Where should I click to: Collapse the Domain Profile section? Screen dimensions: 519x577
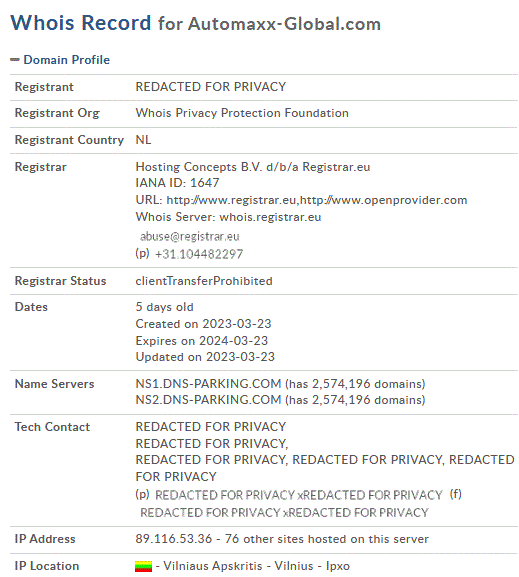(67, 60)
